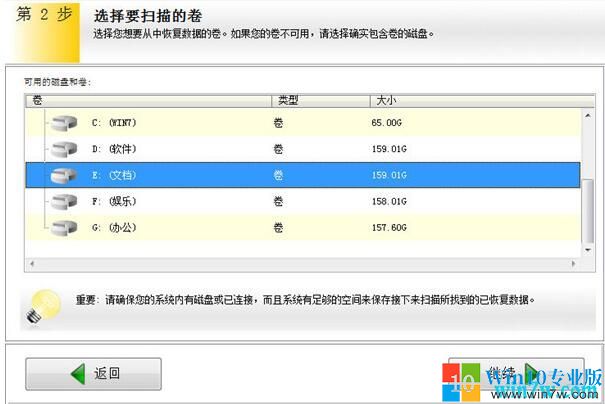Click the 卷 type cell for C: row
The height and width of the screenshot is (404, 605).
(278, 123)
